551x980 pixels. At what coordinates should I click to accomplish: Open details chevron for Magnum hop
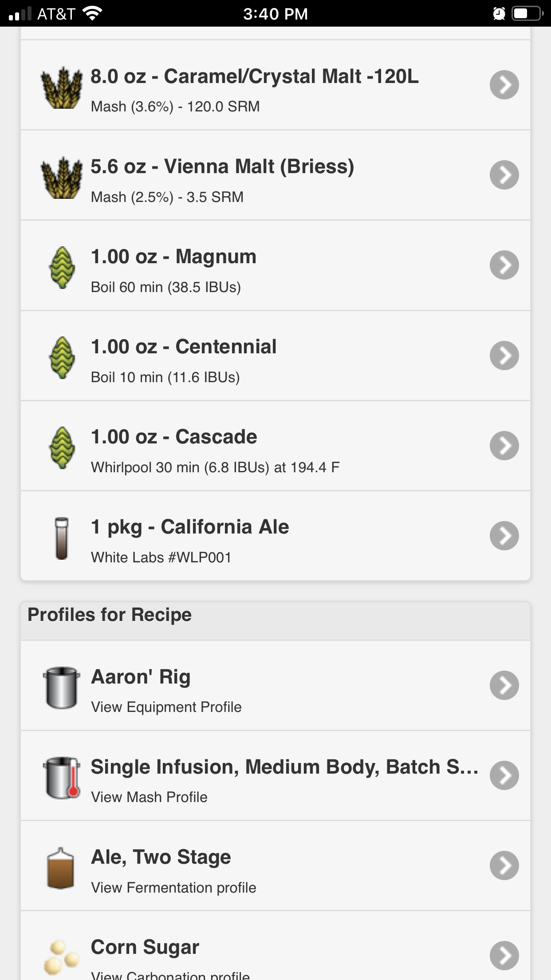pos(504,265)
